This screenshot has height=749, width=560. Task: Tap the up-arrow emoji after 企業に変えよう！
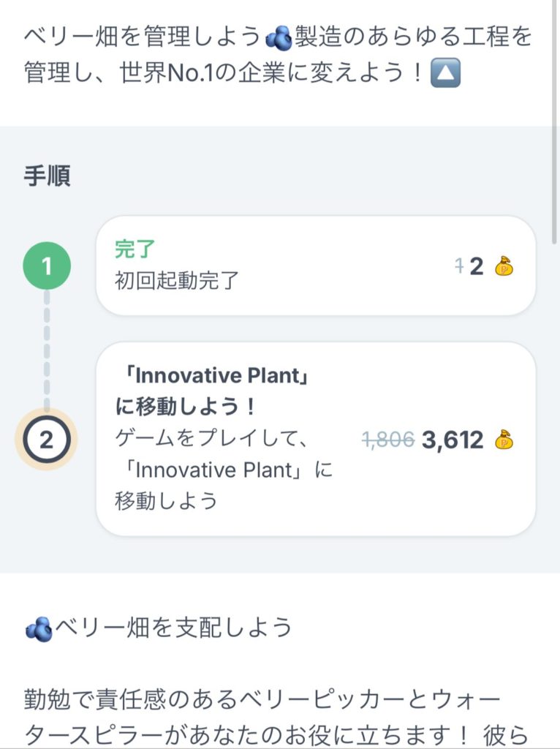pyautogui.click(x=445, y=75)
